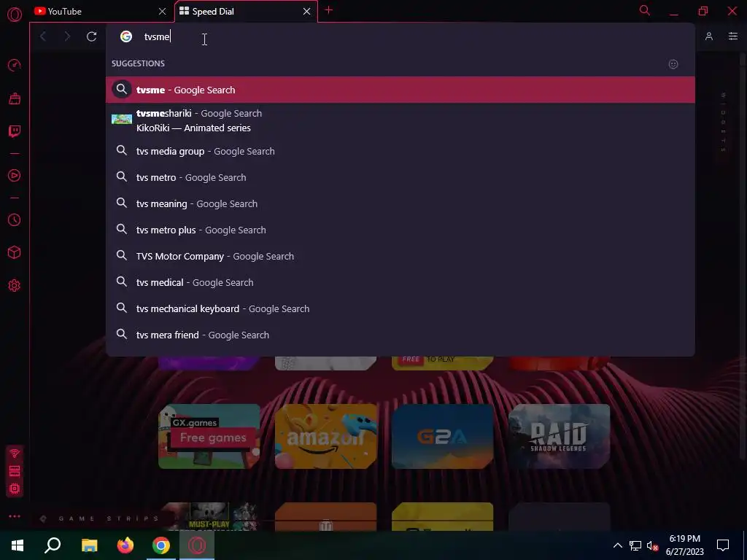Click the CPU limiter chip icon
The width and height of the screenshot is (747, 560).
(15, 489)
